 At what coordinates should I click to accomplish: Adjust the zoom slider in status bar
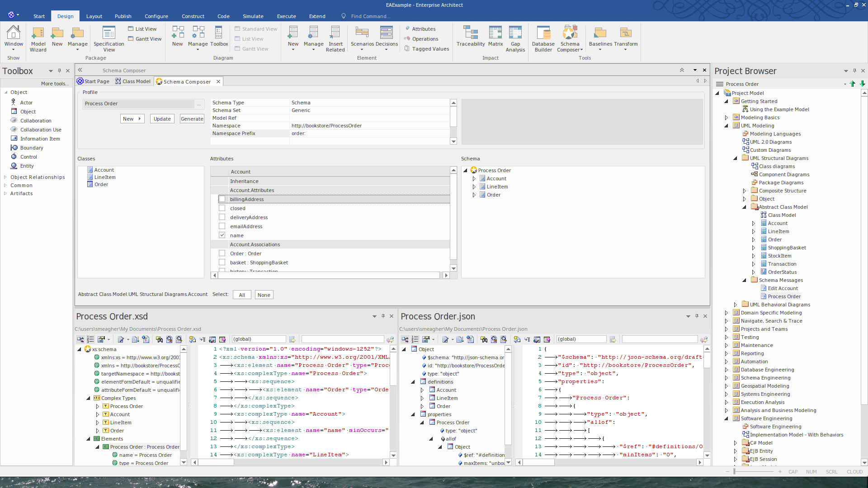tap(735, 472)
